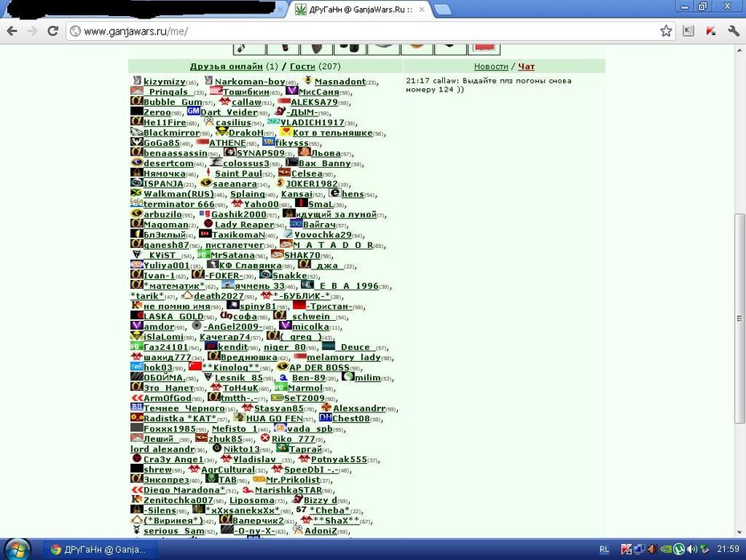
Task: Click the browser Forward arrow
Action: (32, 31)
